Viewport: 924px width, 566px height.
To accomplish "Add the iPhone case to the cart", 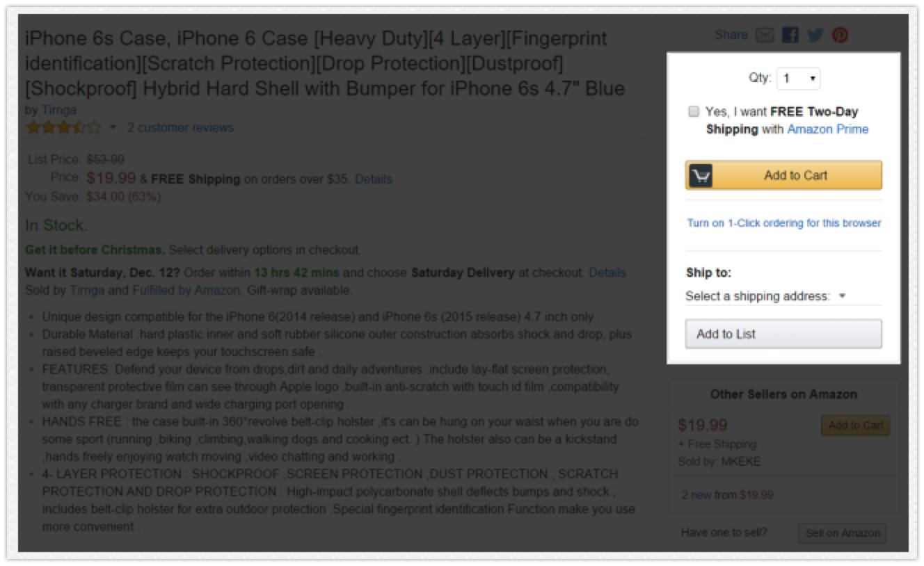I will point(795,176).
